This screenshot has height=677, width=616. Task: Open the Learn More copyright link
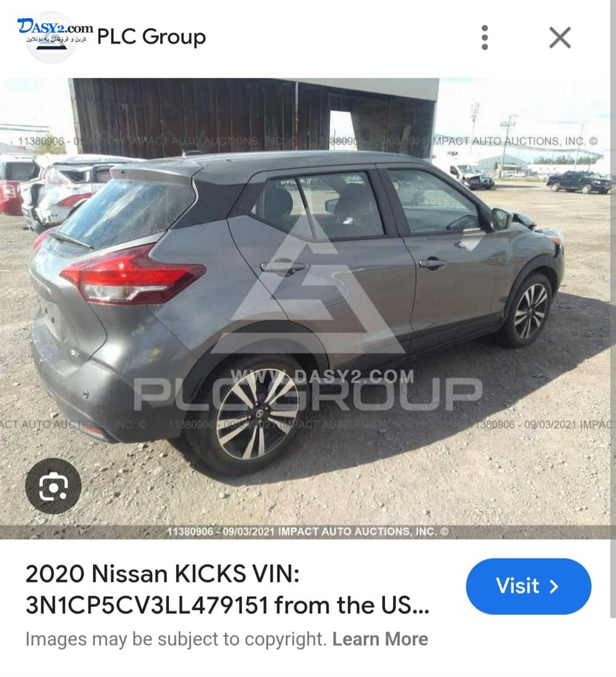(380, 639)
